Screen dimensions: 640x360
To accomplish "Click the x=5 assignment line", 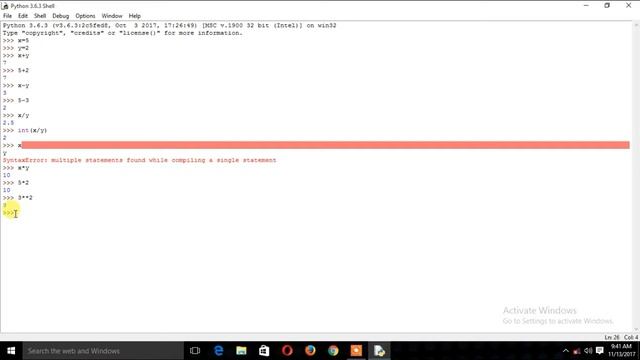I will coord(16,40).
